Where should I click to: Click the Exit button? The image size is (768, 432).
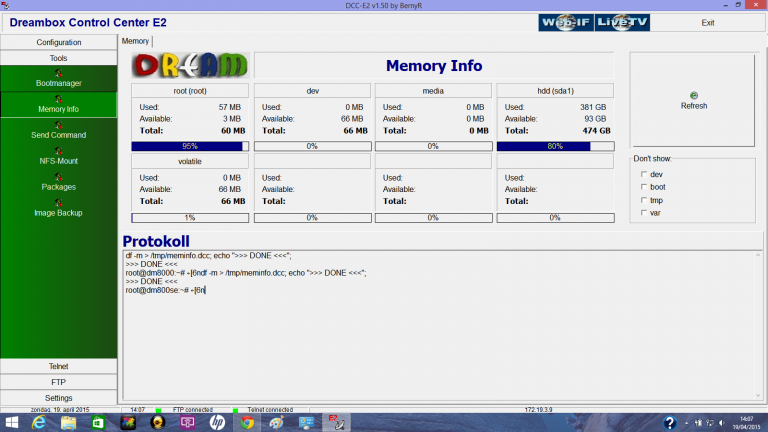coord(708,22)
